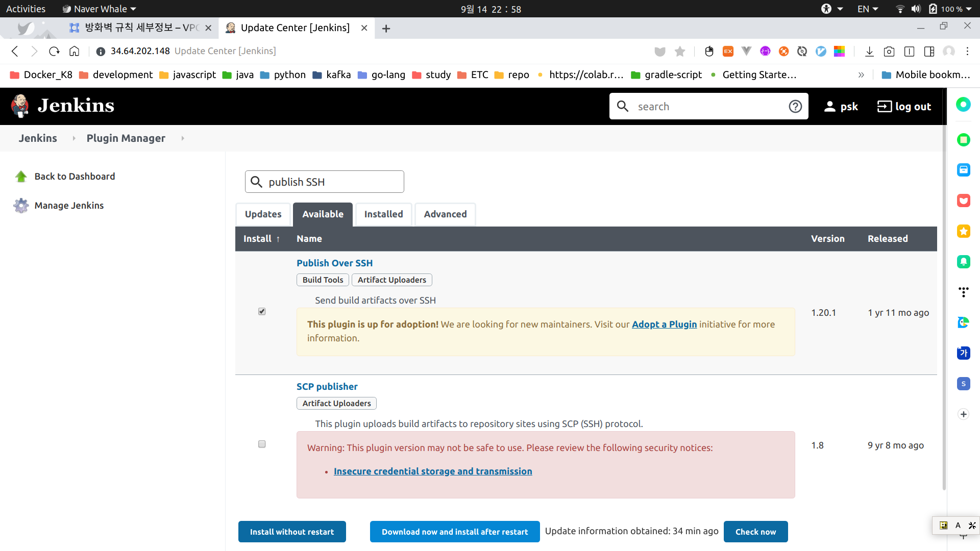Click the search help question-mark icon
The width and height of the screenshot is (980, 551).
pyautogui.click(x=795, y=106)
